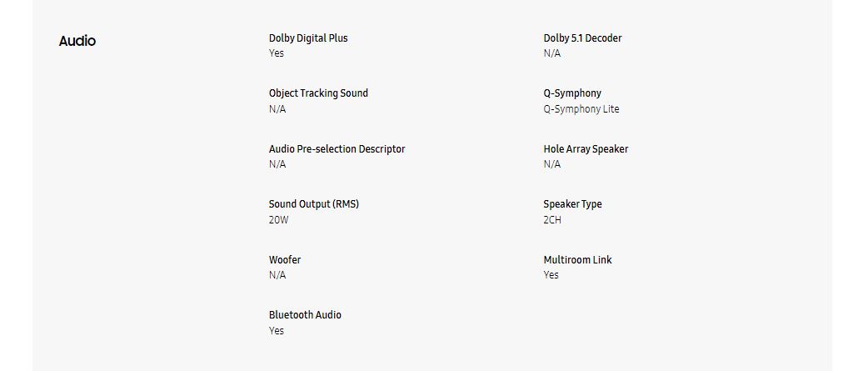Click the Multiroom Link label
This screenshot has width=868, height=371.
coord(577,260)
